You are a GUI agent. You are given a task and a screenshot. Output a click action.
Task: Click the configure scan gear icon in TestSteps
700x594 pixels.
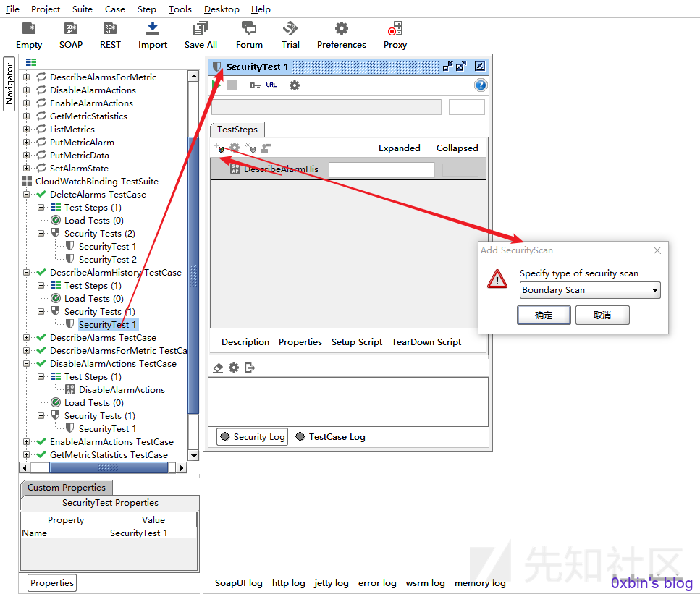coord(235,148)
